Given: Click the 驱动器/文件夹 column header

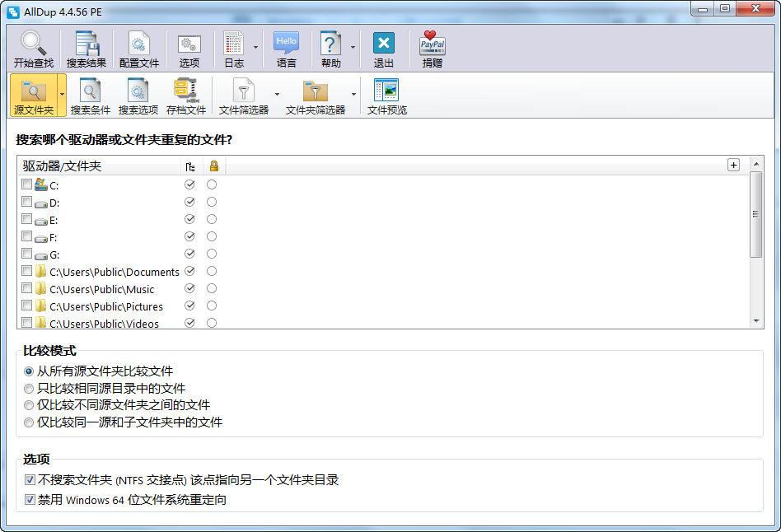Looking at the screenshot, I should 99,166.
